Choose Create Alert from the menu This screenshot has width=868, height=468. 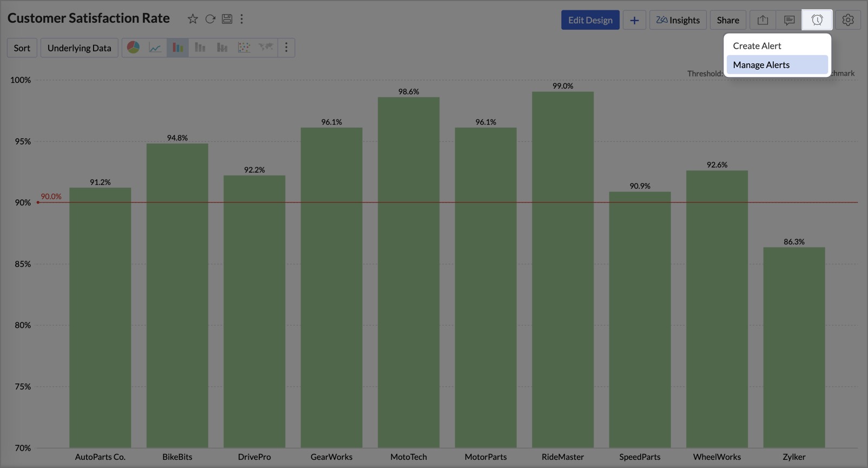click(757, 46)
